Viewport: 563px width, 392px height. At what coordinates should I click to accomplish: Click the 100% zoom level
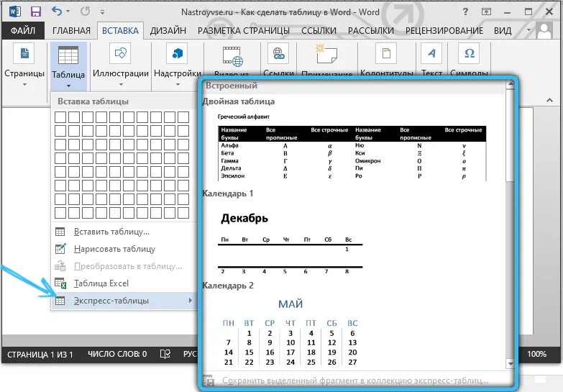[x=536, y=354]
